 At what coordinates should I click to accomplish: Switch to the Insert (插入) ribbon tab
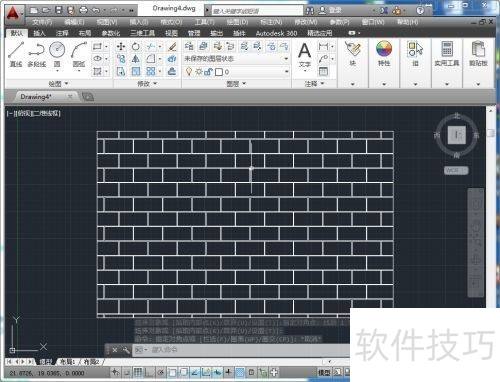(x=39, y=33)
